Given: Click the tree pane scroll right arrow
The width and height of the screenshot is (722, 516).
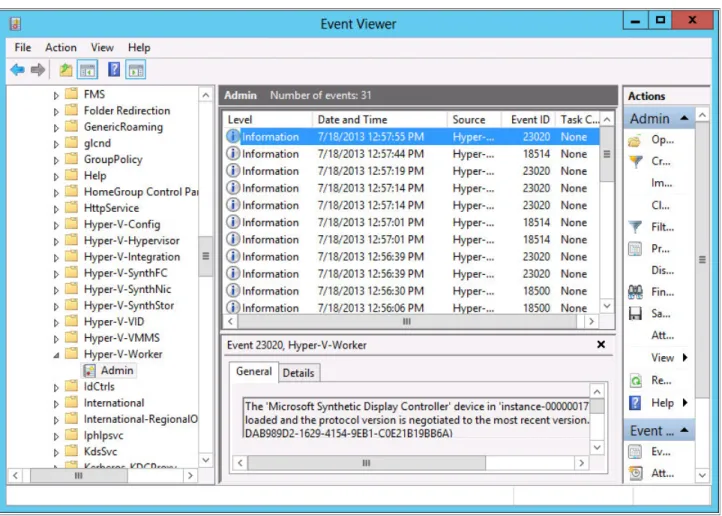Looking at the screenshot, I should pyautogui.click(x=190, y=475).
